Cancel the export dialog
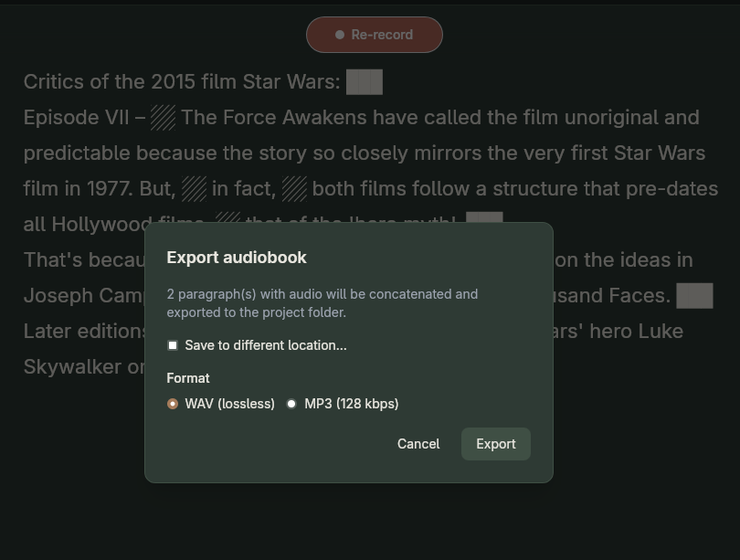The height and width of the screenshot is (560, 740). (418, 444)
